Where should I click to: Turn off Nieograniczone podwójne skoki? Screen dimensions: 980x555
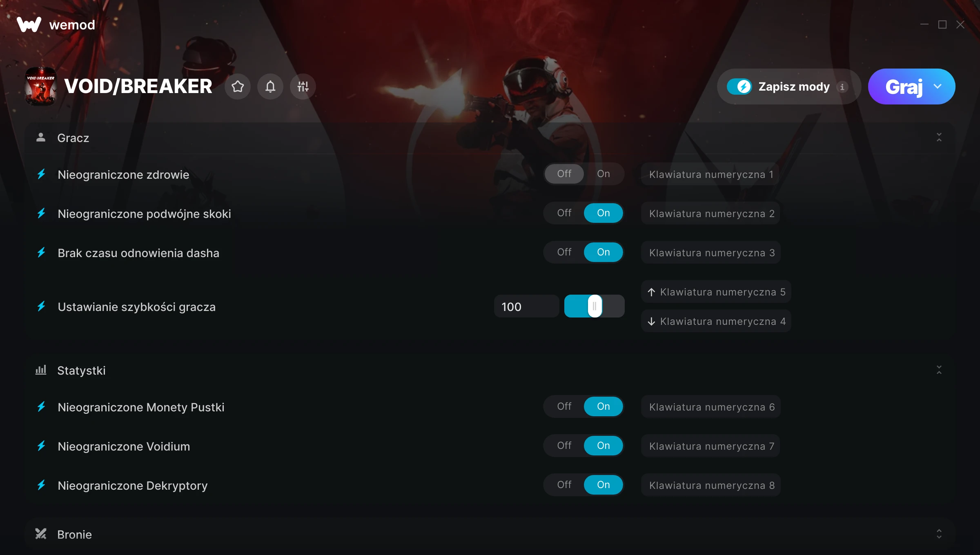(564, 213)
